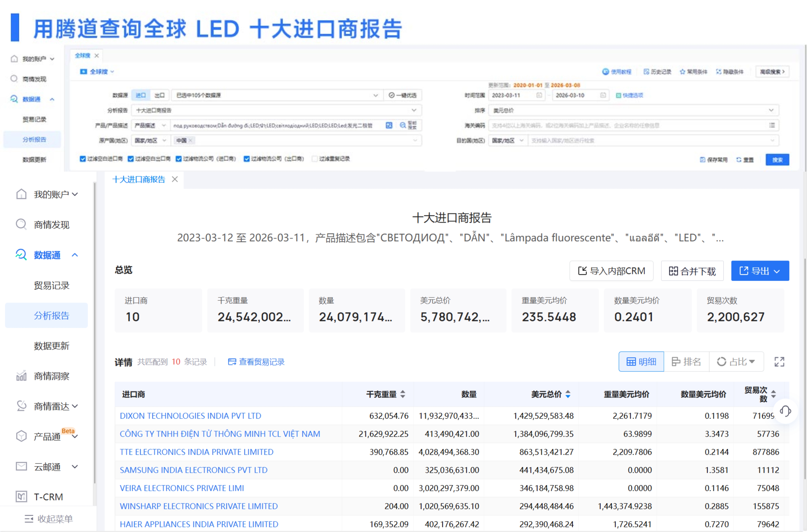Disable 过滤物流公司（出口商）filter

pos(246,158)
